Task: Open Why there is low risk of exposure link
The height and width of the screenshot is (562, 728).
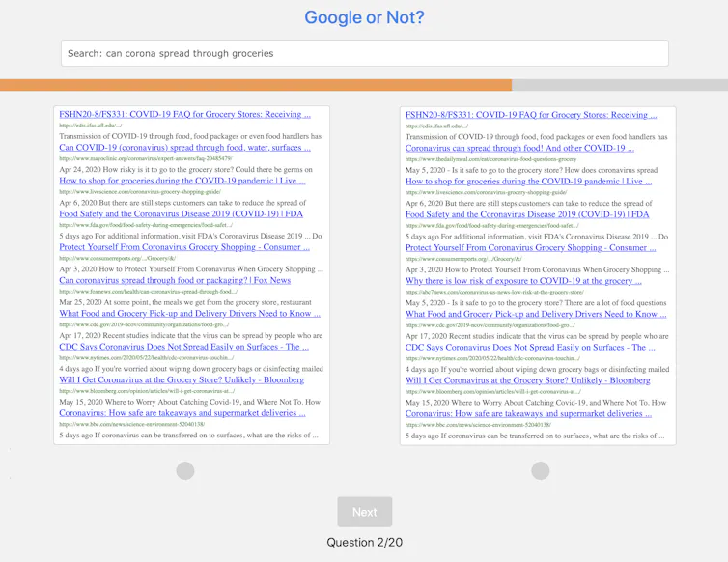Action: pos(523,281)
